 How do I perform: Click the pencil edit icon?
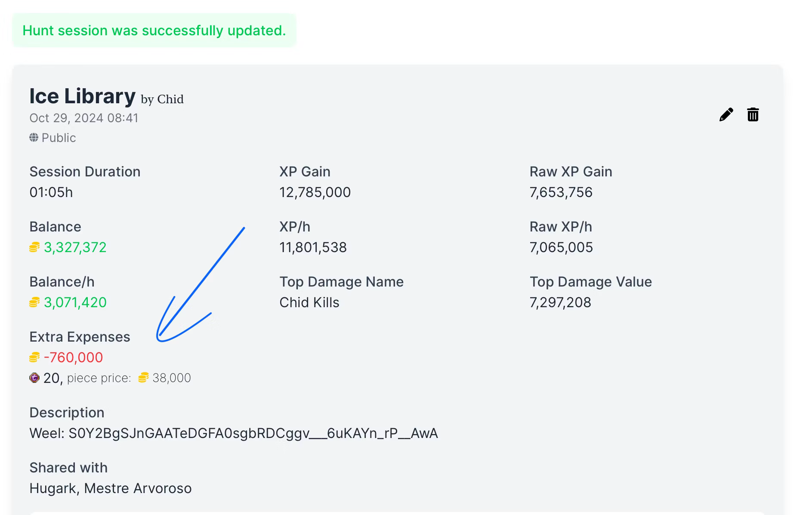click(726, 114)
